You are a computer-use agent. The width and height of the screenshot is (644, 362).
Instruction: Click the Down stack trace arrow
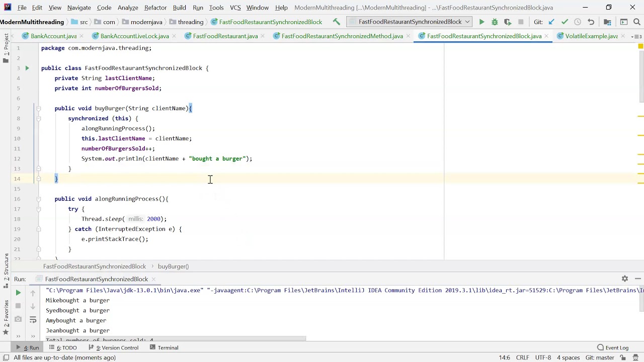coord(33,306)
